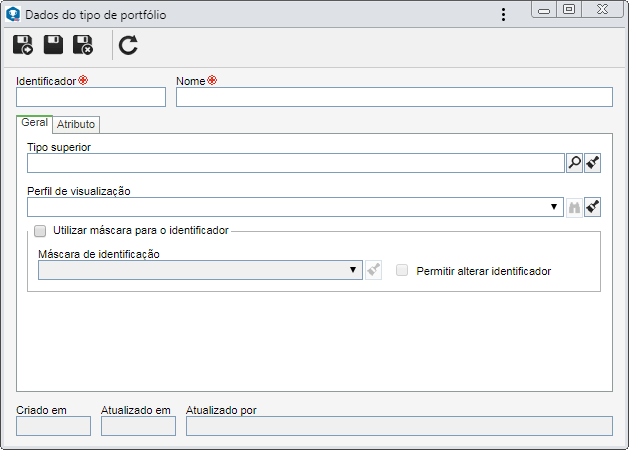Select the Geral tab
This screenshot has width=629, height=450.
point(34,123)
